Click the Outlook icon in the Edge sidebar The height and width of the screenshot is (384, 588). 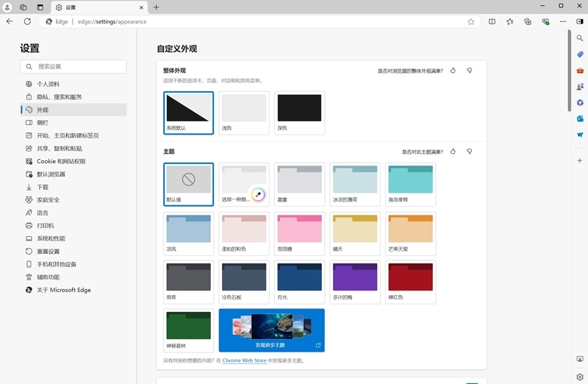[x=580, y=118]
